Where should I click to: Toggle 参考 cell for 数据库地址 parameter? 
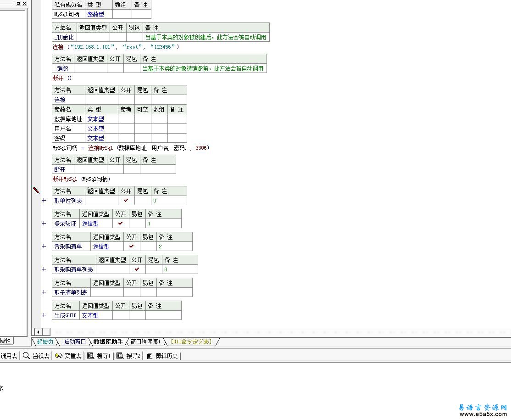[x=126, y=119]
